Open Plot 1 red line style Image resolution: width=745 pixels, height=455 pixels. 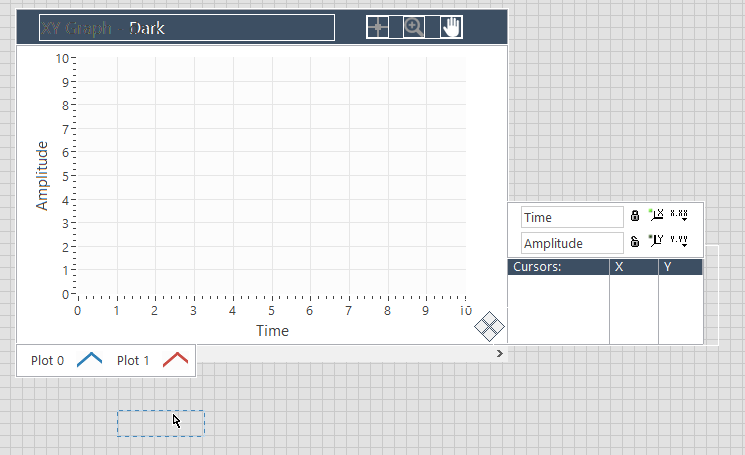click(x=175, y=360)
